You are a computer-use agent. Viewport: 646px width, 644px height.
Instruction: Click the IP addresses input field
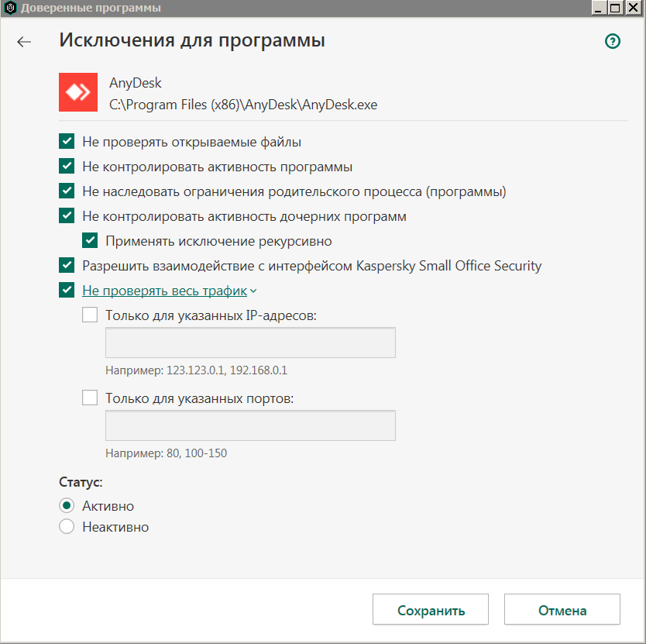coord(250,343)
